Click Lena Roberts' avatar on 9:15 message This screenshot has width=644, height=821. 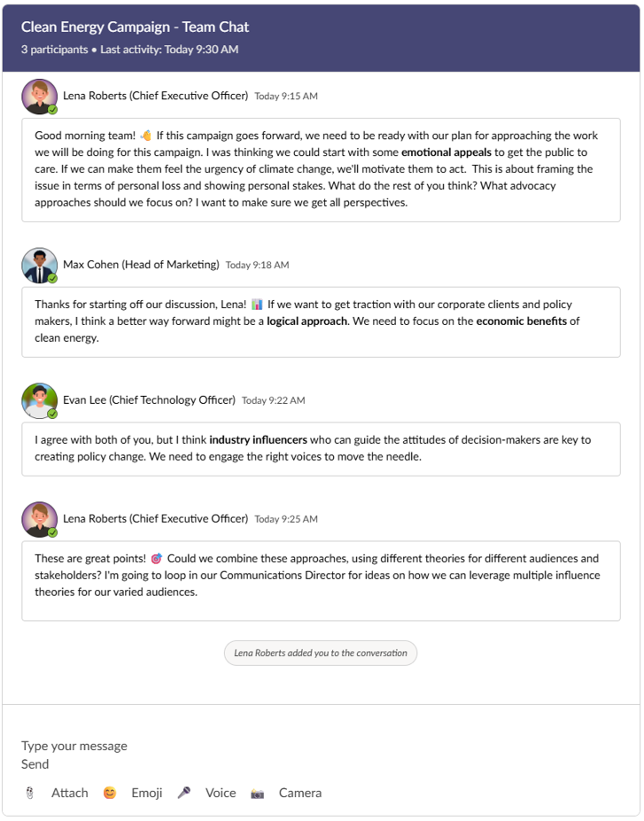click(x=39, y=97)
